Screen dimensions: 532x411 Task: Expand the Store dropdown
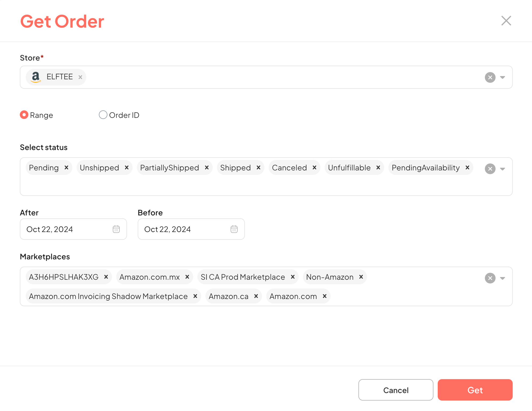503,77
